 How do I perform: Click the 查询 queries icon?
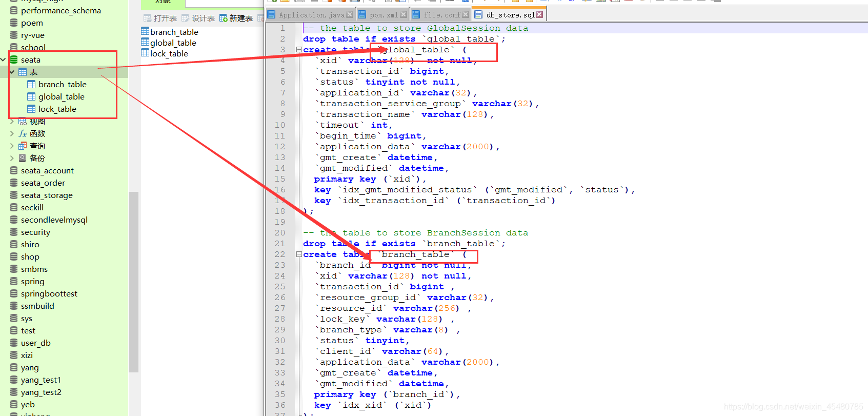[23, 146]
